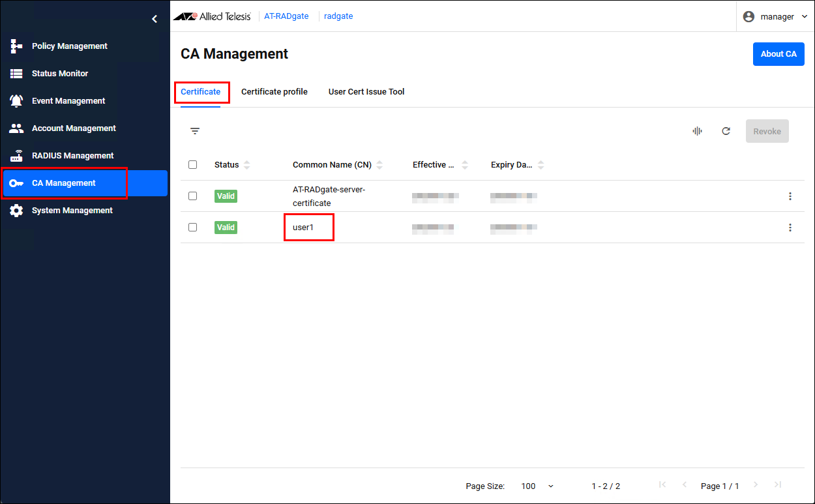Viewport: 815px width, 504px height.
Task: Switch to the Certificate profile tab
Action: point(274,92)
